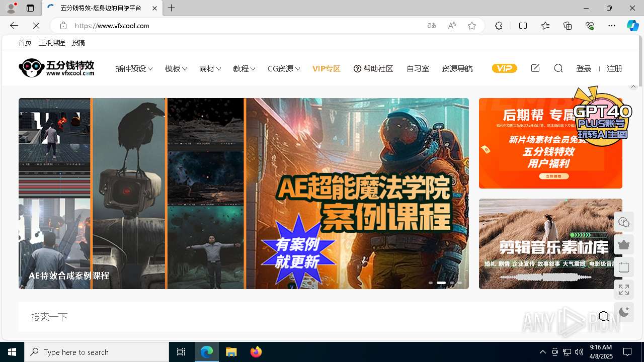
Task: Expand the 素材 dropdown menu
Action: (x=210, y=69)
